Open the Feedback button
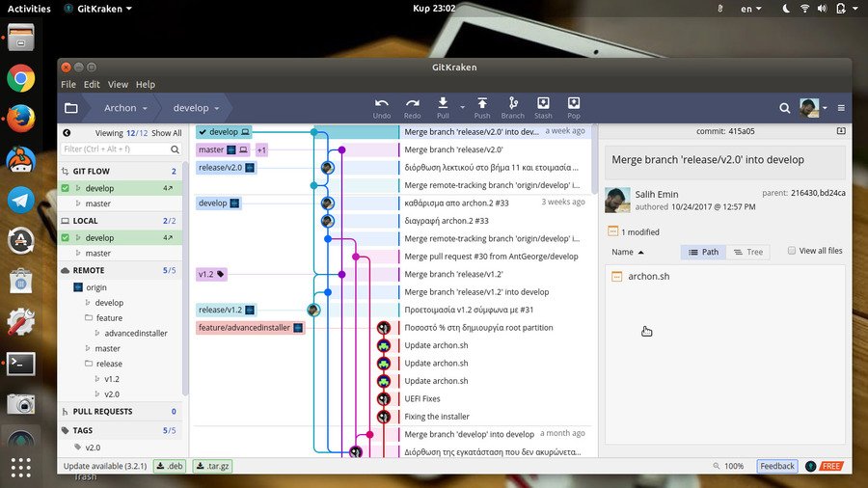The height and width of the screenshot is (488, 868). click(776, 466)
